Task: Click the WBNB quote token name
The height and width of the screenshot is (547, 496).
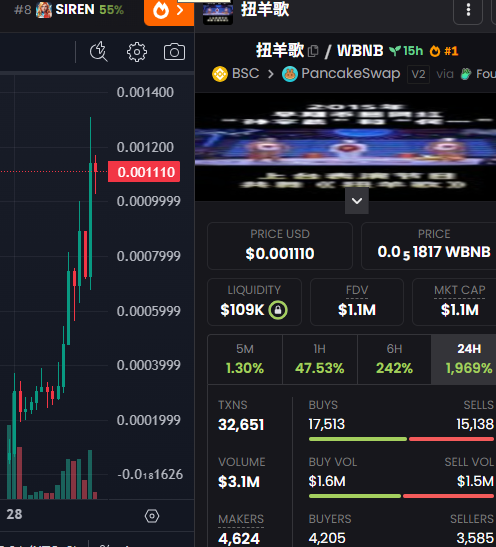Action: click(x=360, y=51)
